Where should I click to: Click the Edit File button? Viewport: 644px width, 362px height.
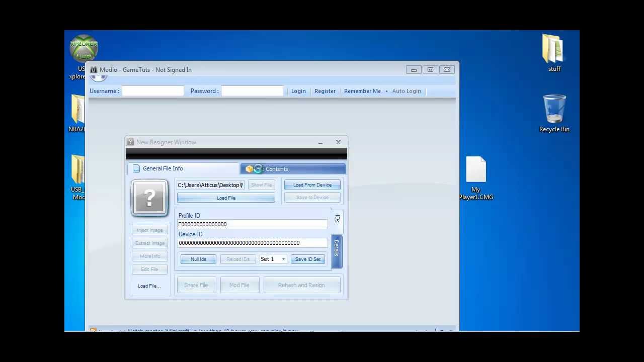[149, 269]
